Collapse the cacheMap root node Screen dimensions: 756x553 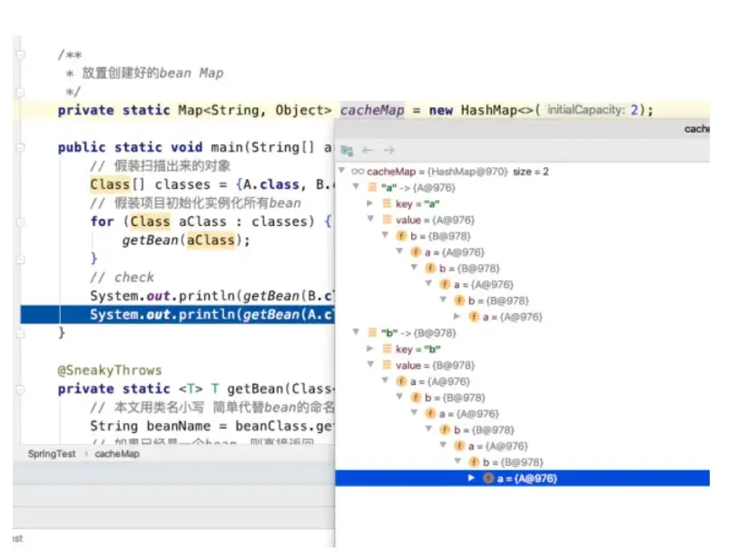pyautogui.click(x=342, y=171)
